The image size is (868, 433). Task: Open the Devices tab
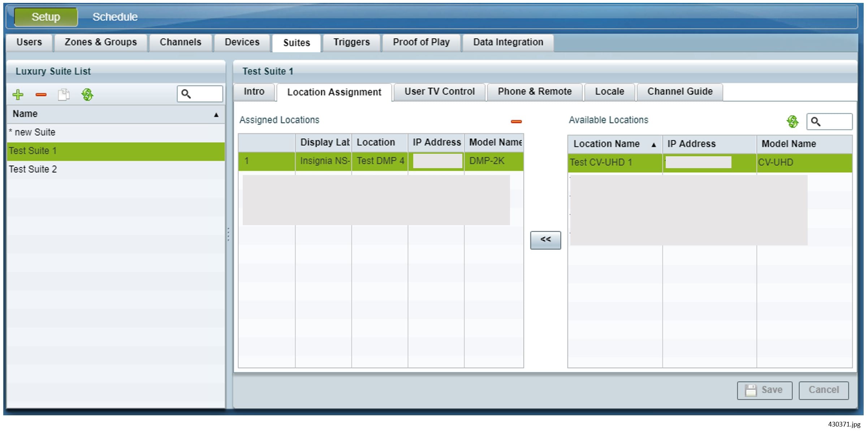point(241,42)
